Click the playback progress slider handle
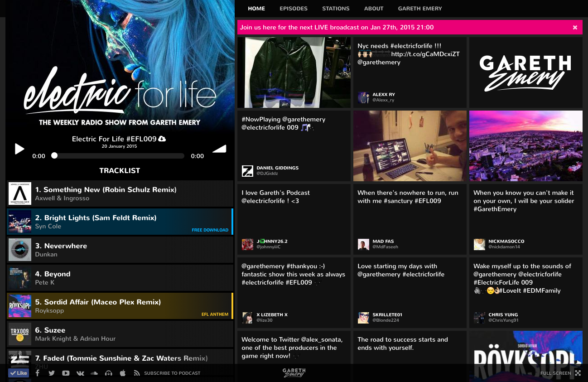 (x=54, y=155)
